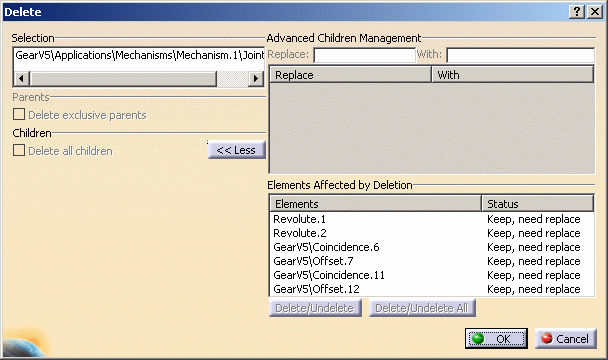
Task: Click the With column header
Action: [x=513, y=74]
